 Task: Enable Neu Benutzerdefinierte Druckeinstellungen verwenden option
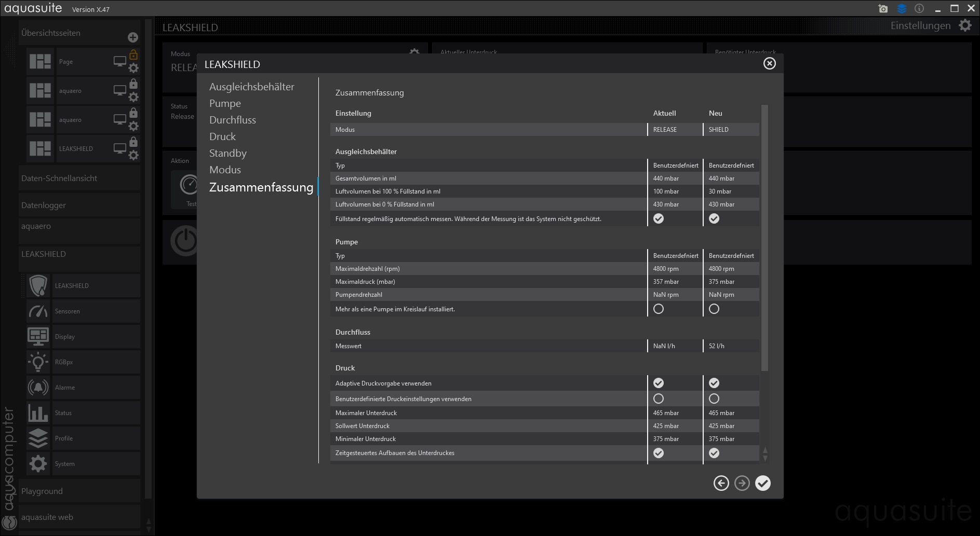(x=714, y=398)
